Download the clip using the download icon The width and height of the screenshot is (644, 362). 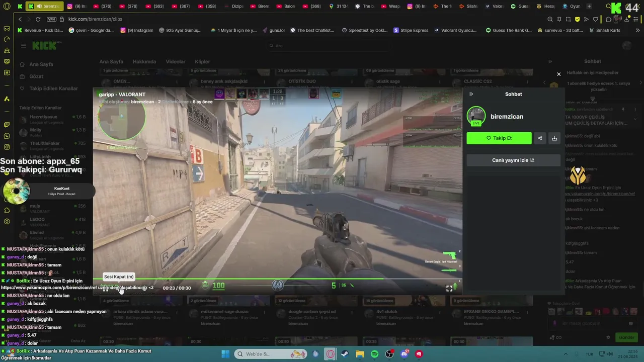554,138
